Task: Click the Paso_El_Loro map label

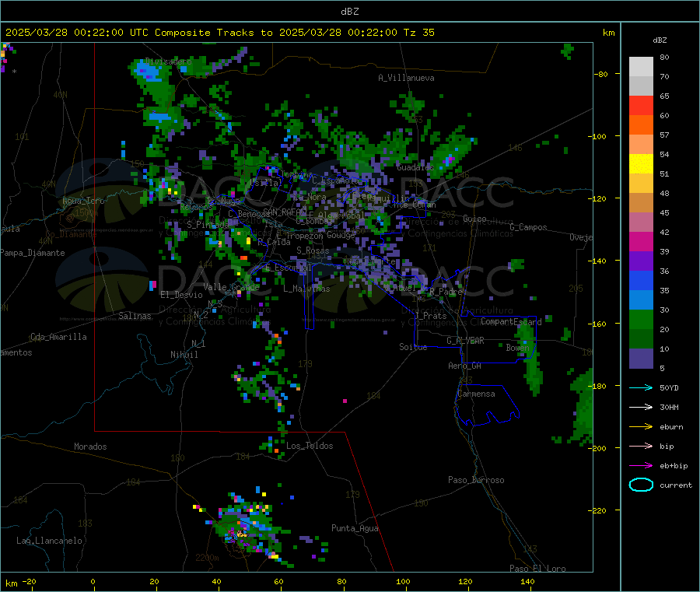Action: (537, 569)
